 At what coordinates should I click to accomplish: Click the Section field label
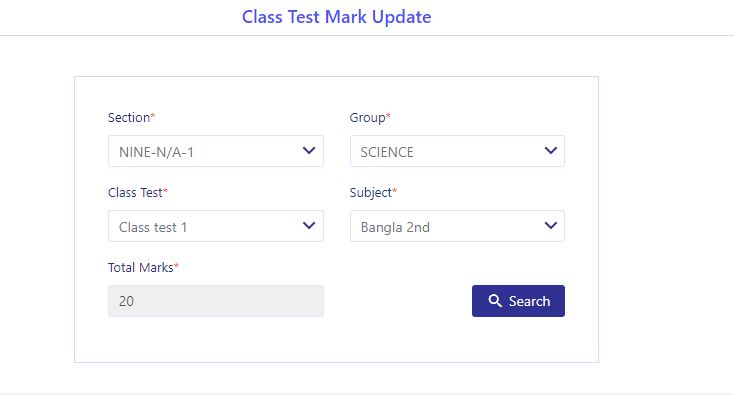(131, 117)
